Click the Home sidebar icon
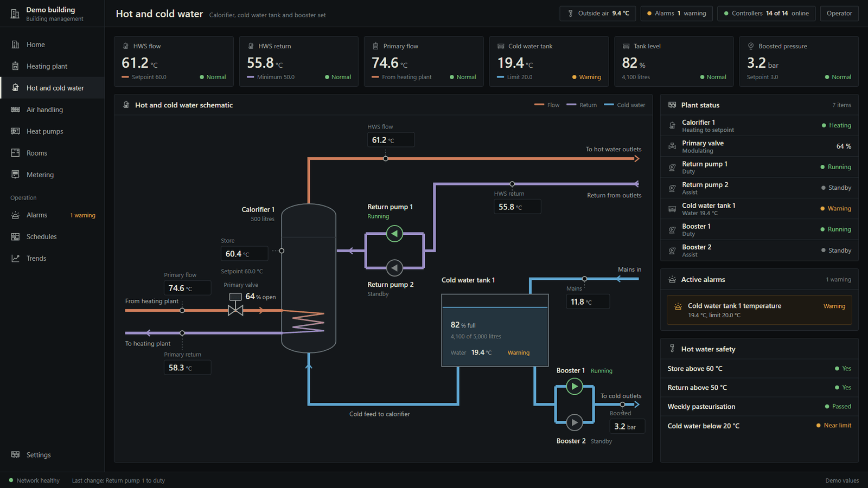Viewport: 868px width, 488px height. pos(15,44)
